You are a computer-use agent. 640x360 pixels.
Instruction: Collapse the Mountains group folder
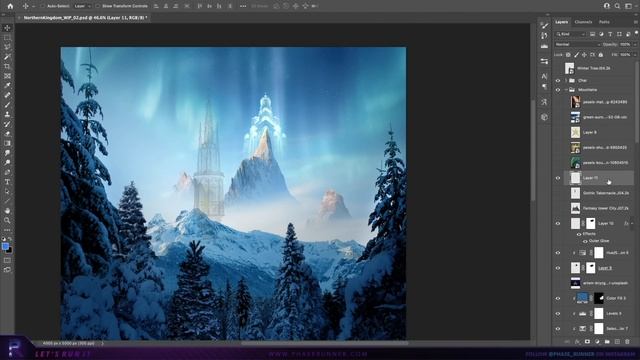click(566, 90)
